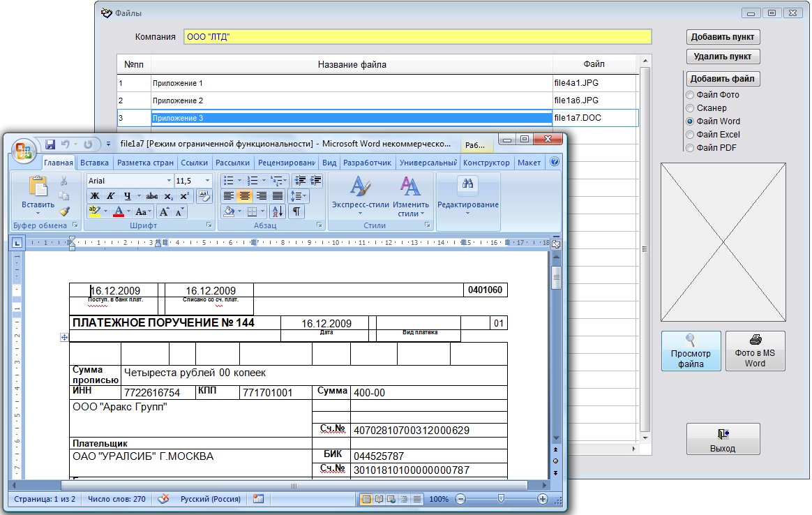812x515 pixels.
Task: Select the Файл Фото radio button
Action: pos(690,95)
